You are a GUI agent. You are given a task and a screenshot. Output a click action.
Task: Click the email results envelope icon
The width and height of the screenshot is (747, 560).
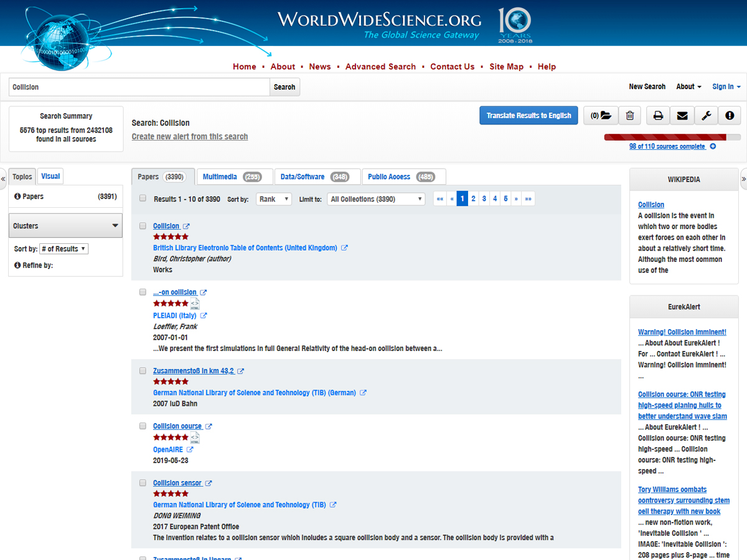coord(682,116)
